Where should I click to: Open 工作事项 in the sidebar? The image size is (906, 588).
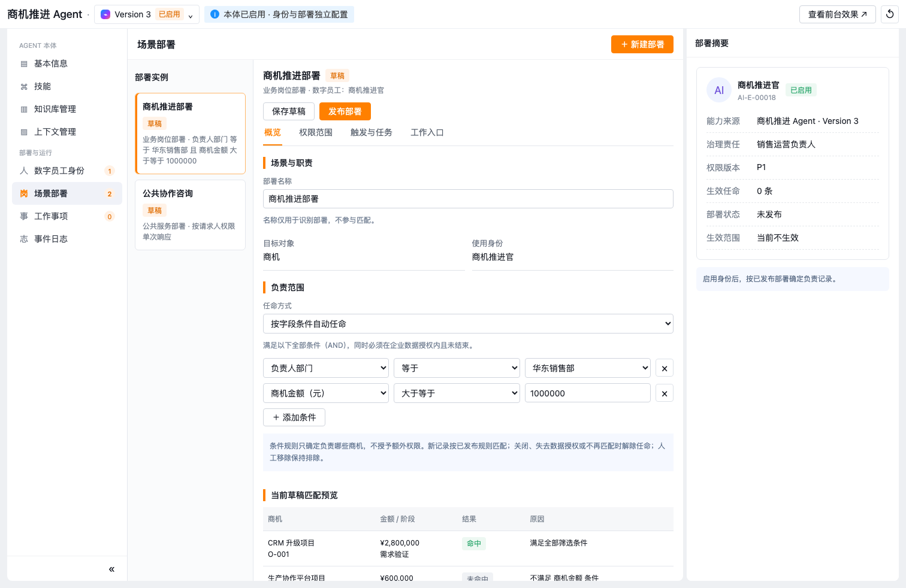[x=67, y=216]
